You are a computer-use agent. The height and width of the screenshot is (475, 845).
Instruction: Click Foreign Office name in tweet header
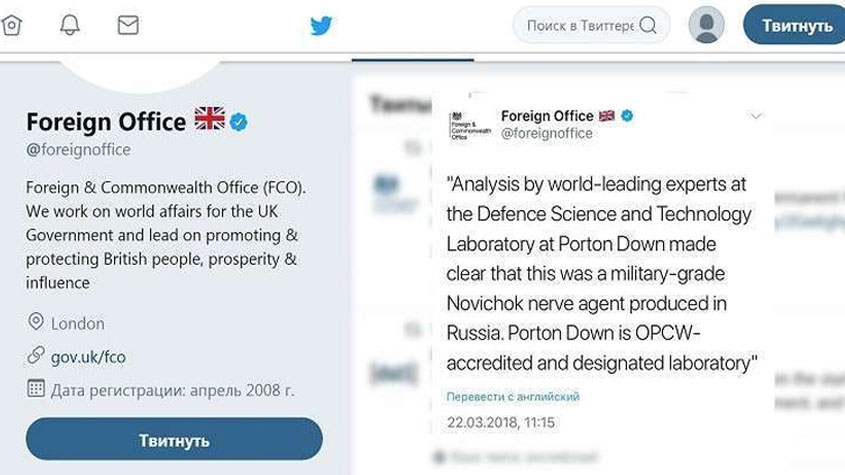point(547,116)
